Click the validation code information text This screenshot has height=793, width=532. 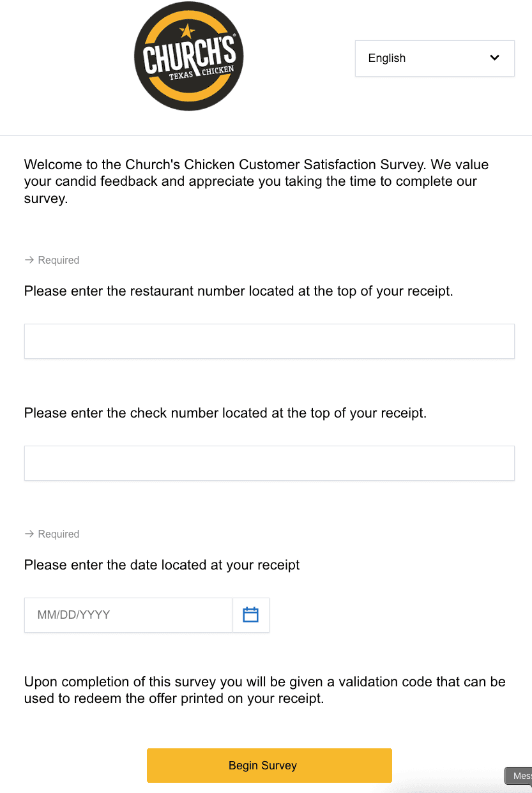(264, 690)
